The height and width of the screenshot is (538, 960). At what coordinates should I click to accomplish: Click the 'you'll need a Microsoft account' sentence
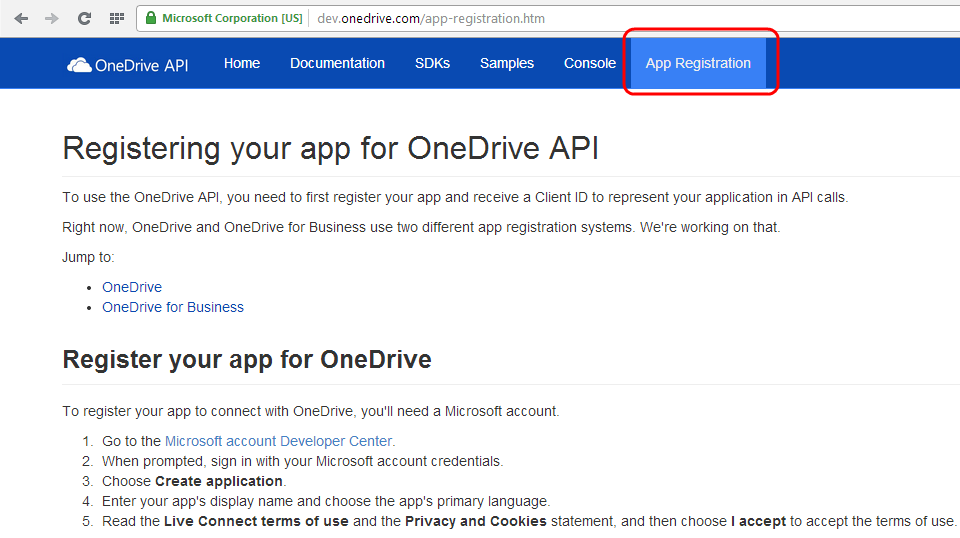pos(311,411)
